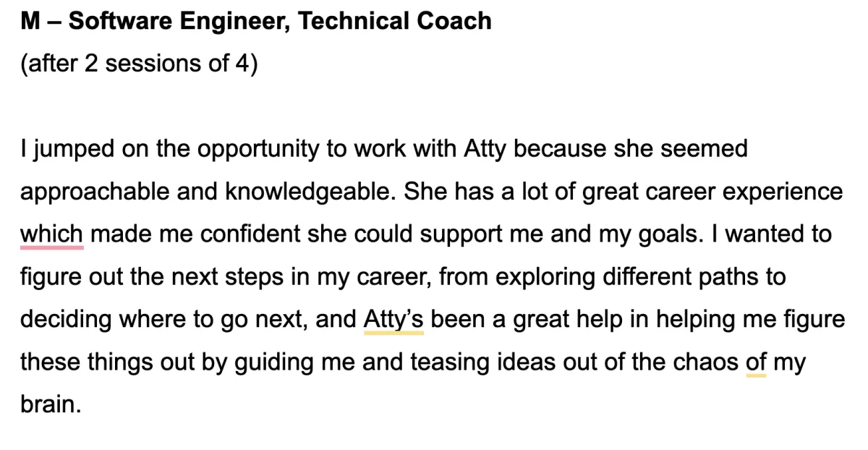Click the word "deciding"
This screenshot has height=450, width=868.
[x=66, y=320]
